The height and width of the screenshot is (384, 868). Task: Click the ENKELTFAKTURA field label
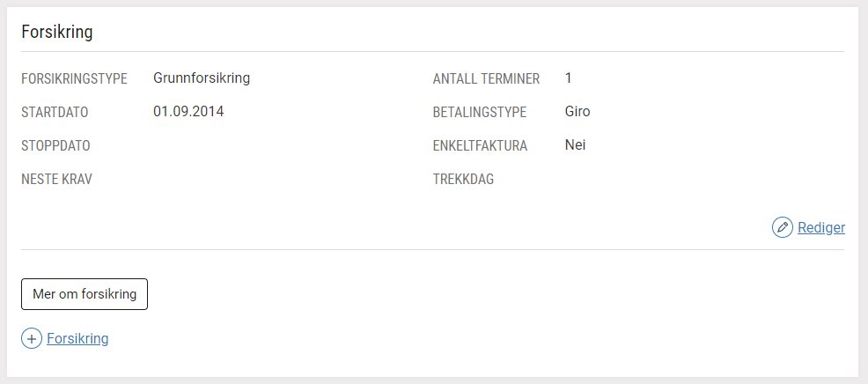coord(480,145)
